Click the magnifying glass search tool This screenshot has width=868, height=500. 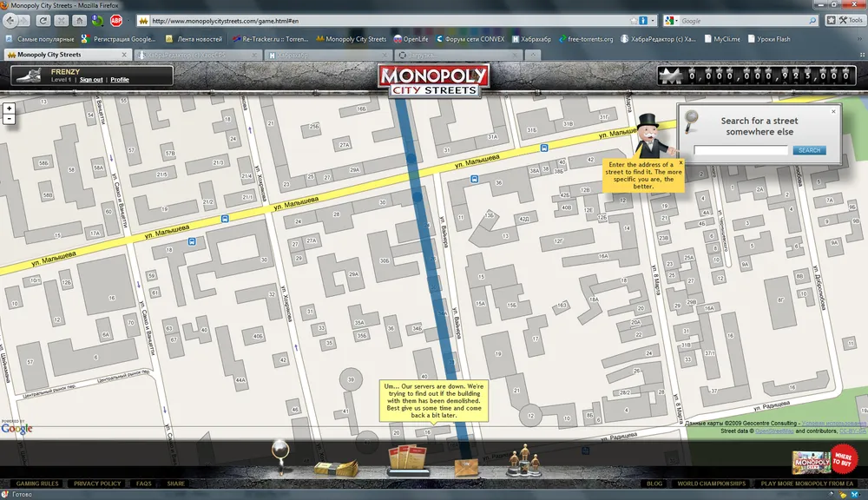[280, 457]
